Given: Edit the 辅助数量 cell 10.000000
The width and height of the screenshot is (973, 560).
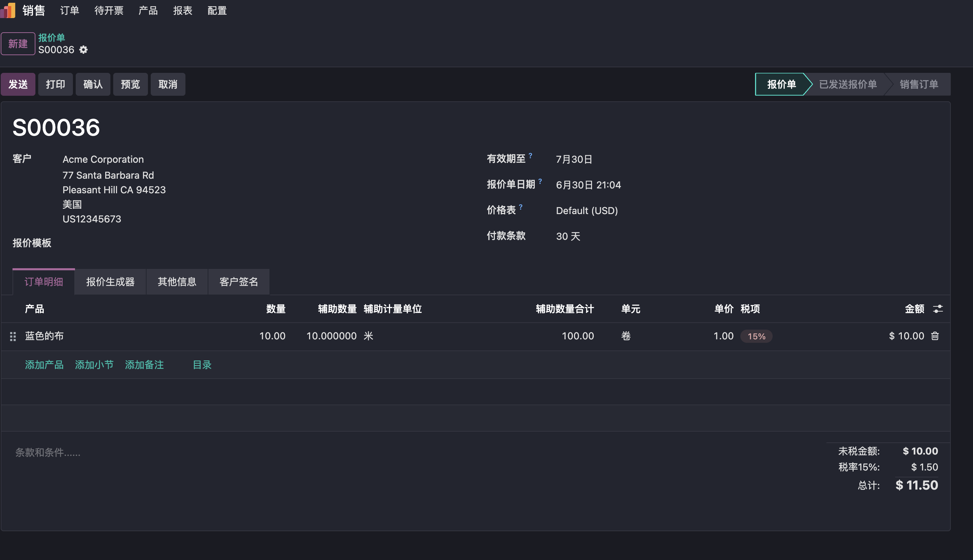Looking at the screenshot, I should (331, 336).
